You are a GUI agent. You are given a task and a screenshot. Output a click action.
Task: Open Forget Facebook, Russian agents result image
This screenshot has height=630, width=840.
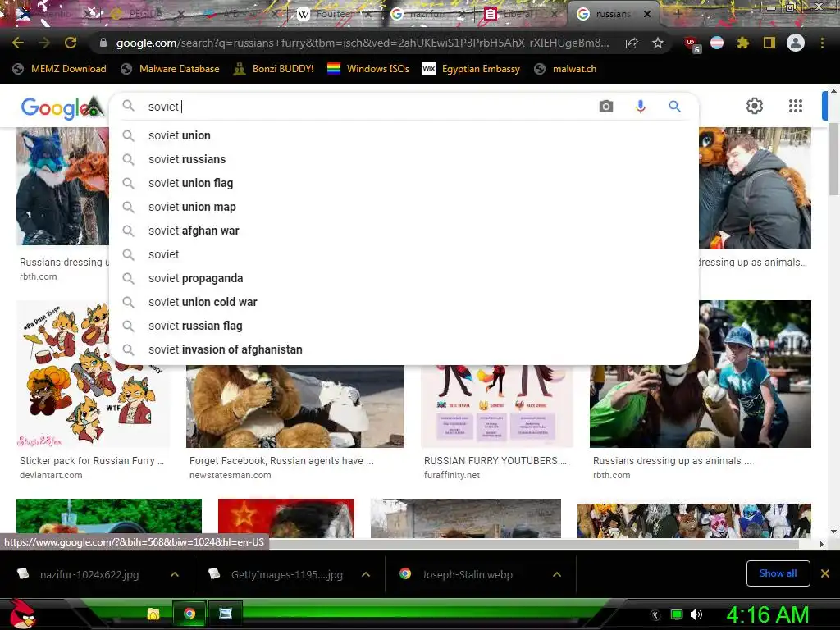tap(295, 406)
